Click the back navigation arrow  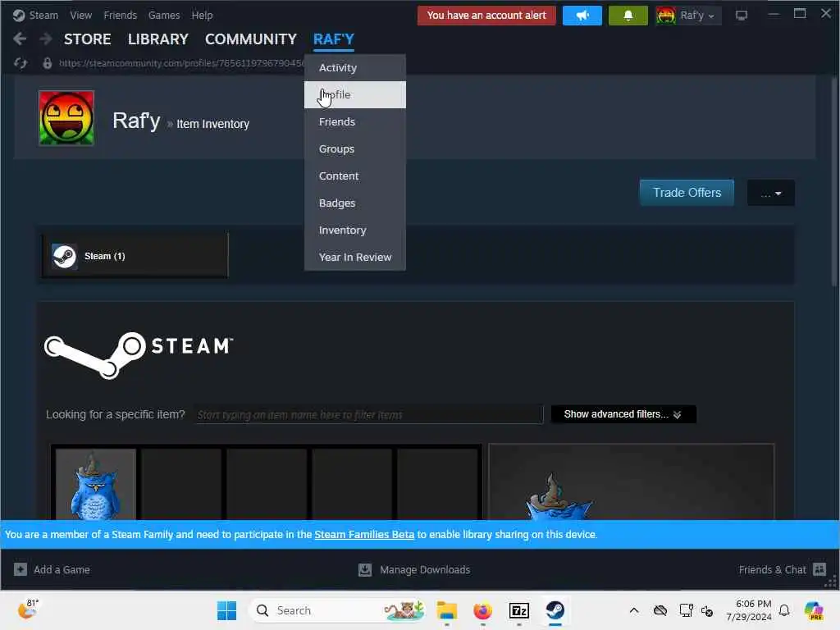[20, 39]
